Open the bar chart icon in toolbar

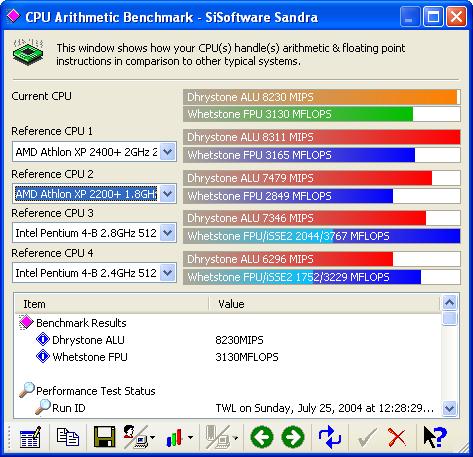point(174,437)
